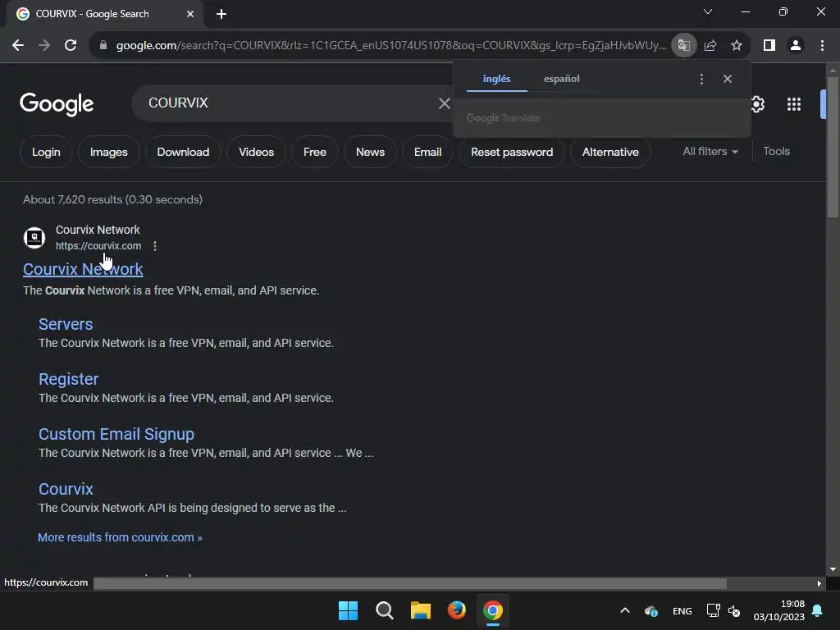Apply the Login filter chip
This screenshot has height=630, width=840.
[46, 152]
